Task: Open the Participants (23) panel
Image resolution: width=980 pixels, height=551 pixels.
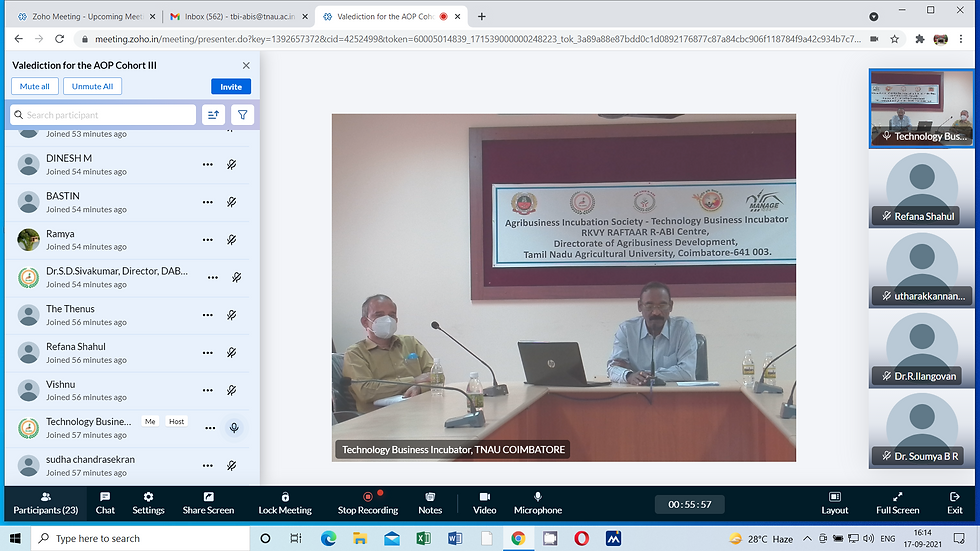Action: 46,504
